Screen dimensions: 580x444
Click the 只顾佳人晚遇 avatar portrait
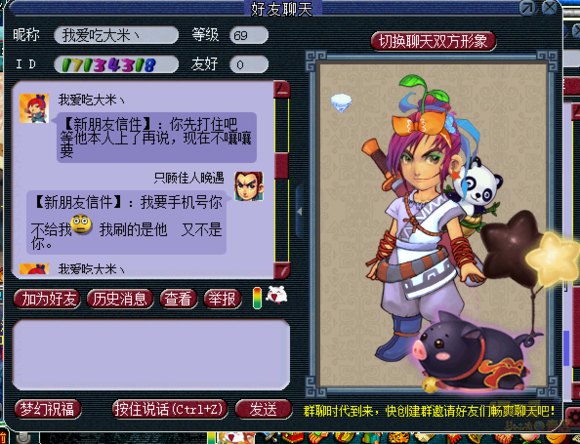coord(249,186)
